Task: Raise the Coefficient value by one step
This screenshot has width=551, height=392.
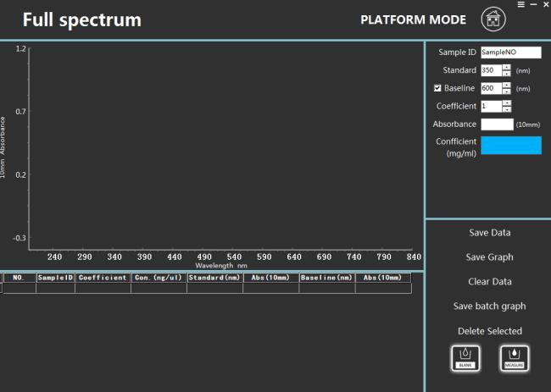Action: coord(507,102)
